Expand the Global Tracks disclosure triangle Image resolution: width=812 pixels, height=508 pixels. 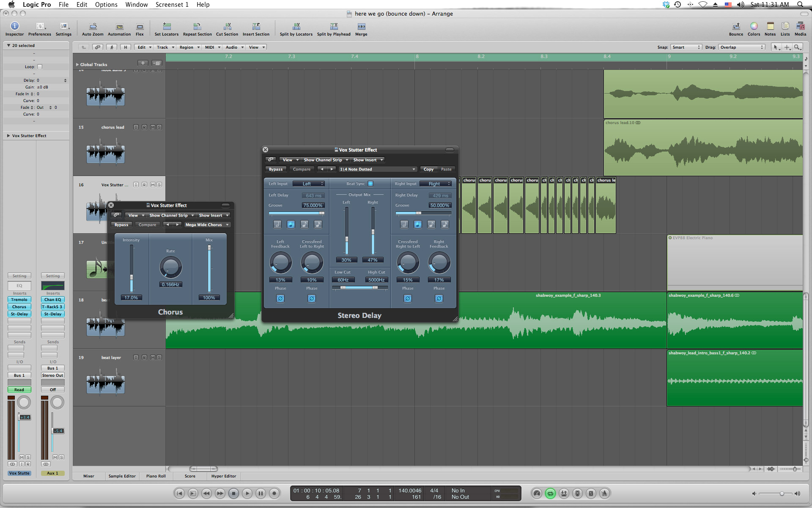click(77, 65)
